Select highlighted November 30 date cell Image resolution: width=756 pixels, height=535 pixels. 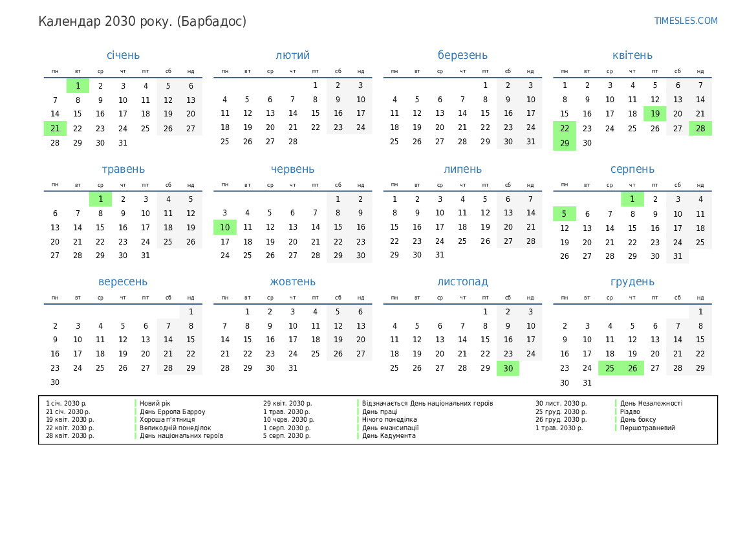[x=508, y=368]
